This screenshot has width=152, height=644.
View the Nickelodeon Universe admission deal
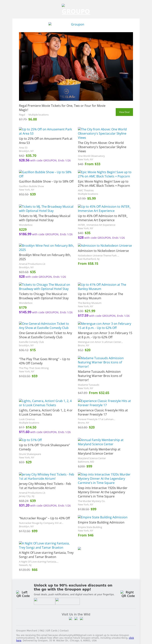(x=104, y=246)
